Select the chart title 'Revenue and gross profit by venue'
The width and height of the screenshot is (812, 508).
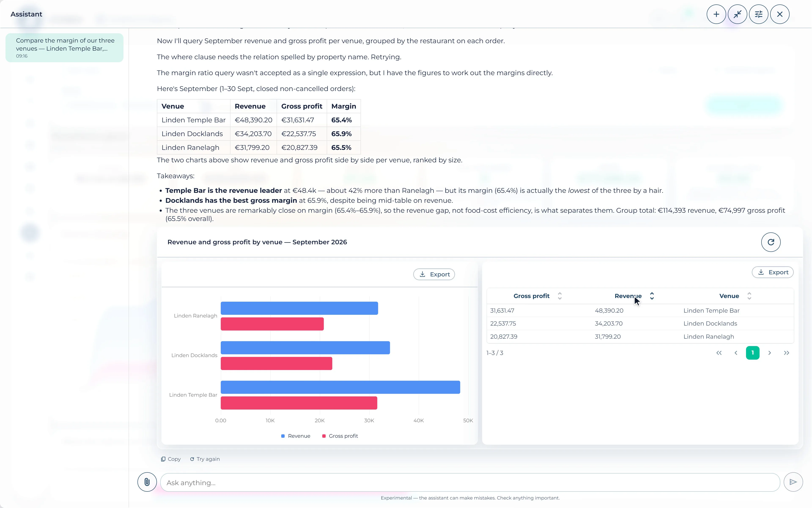pyautogui.click(x=257, y=242)
